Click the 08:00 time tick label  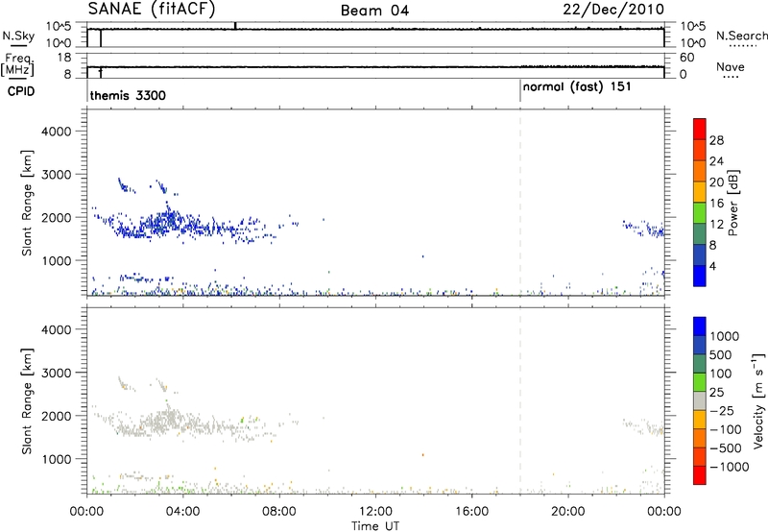coord(279,512)
